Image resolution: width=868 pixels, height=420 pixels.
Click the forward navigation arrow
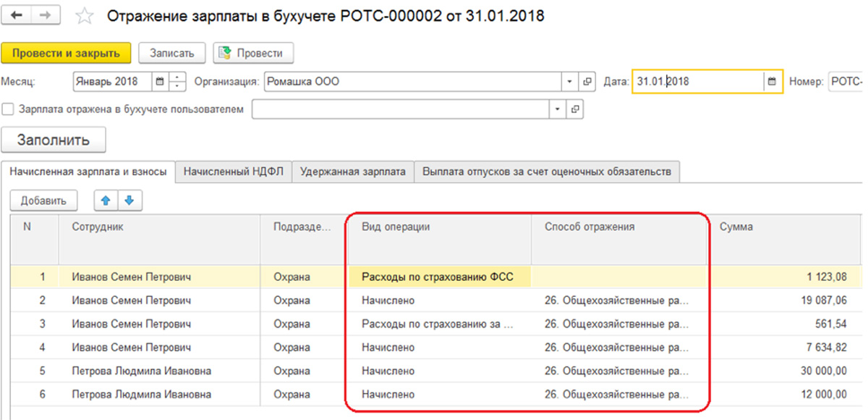(43, 16)
